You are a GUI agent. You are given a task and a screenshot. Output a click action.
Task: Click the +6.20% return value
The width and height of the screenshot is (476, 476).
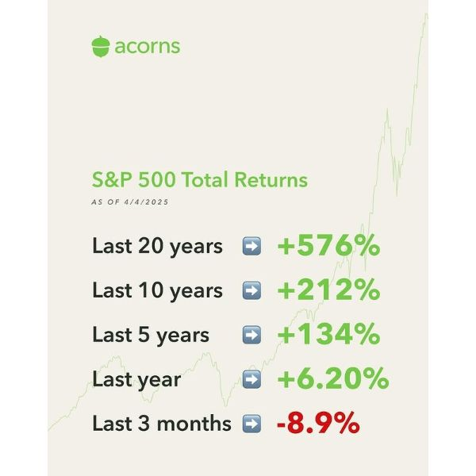click(x=333, y=379)
